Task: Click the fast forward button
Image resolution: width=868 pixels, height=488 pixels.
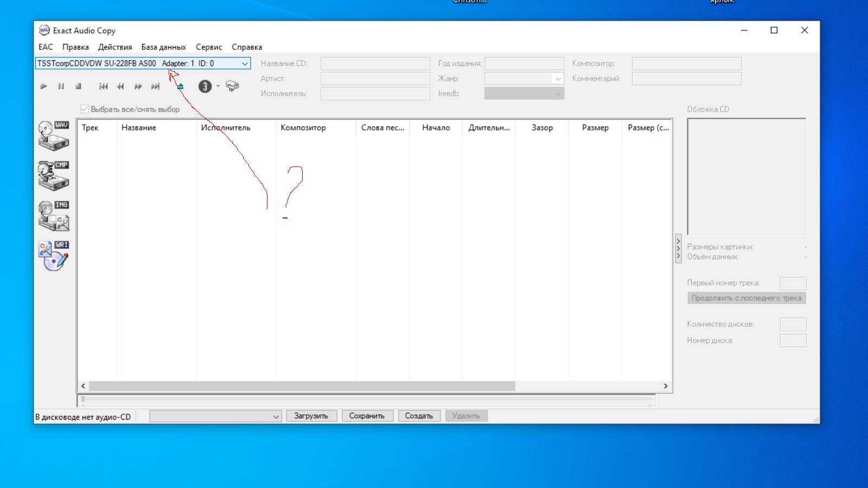Action: click(x=138, y=86)
